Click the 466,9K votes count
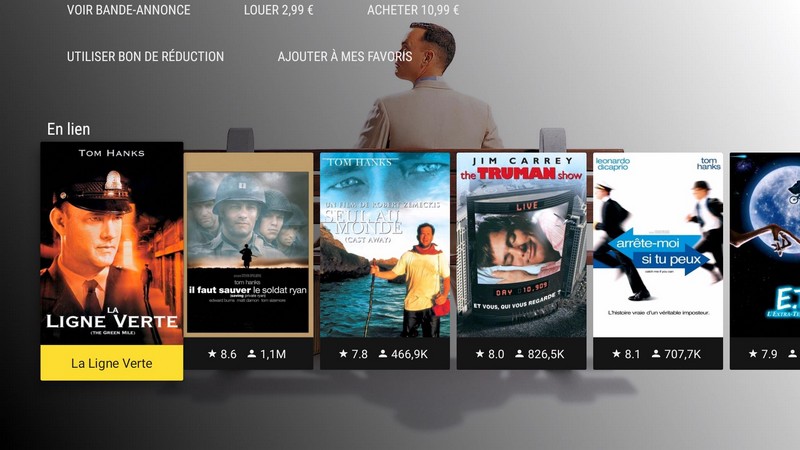 (409, 354)
